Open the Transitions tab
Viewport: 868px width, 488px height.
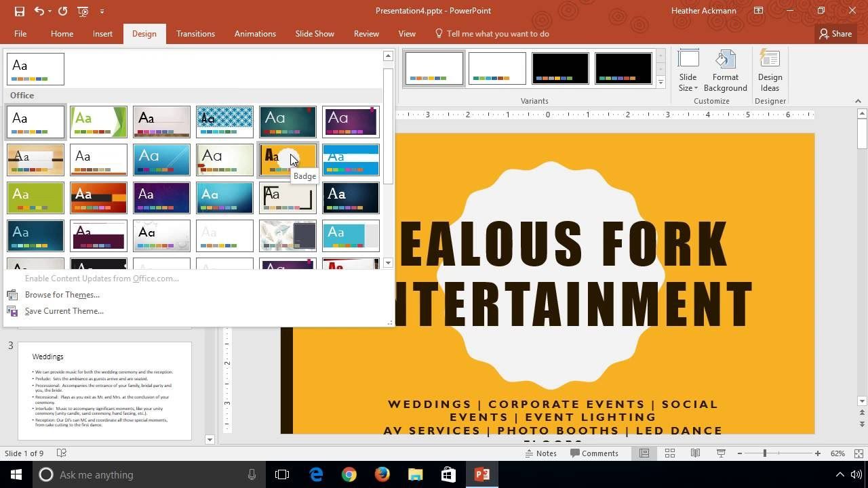point(195,34)
